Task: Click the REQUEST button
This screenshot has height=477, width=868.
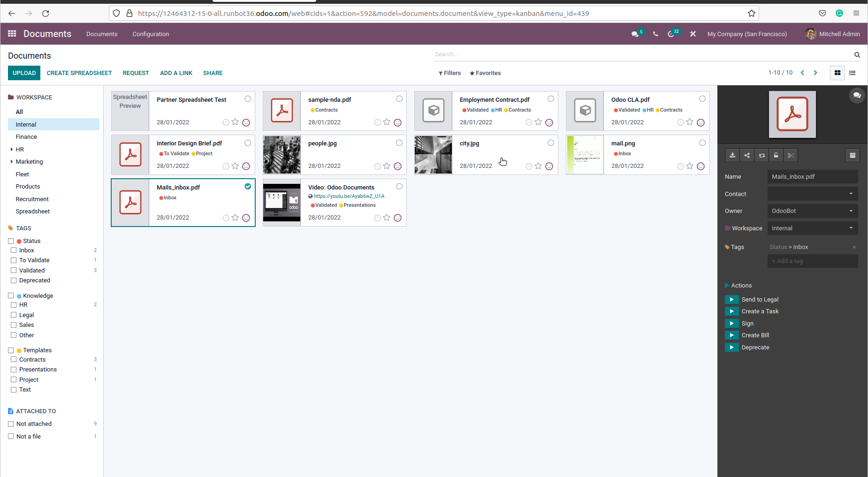Action: pos(136,73)
